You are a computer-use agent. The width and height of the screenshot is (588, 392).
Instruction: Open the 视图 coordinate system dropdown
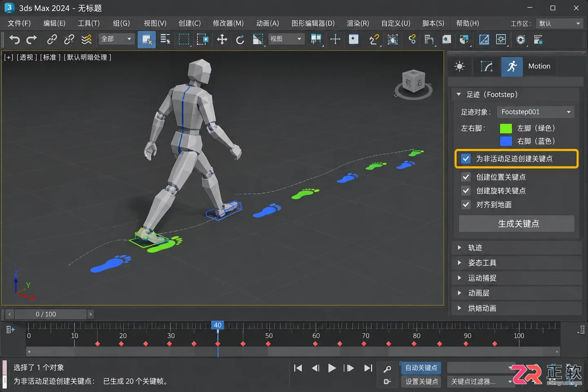point(286,39)
